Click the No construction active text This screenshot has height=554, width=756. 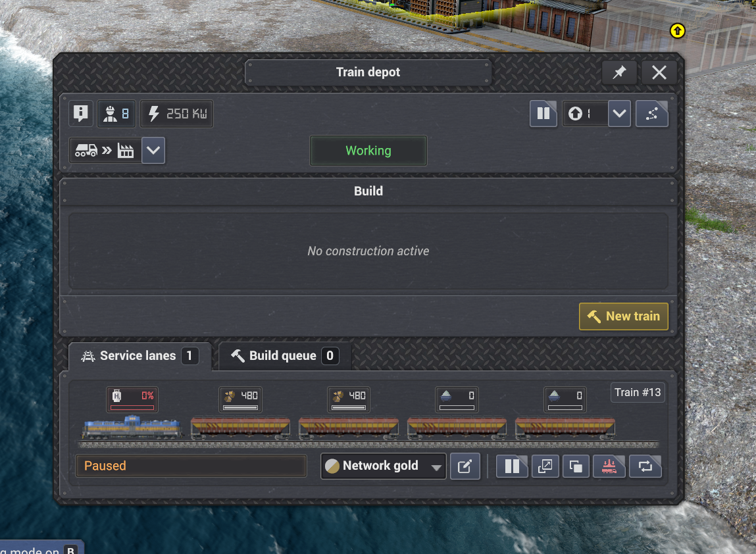tap(368, 251)
